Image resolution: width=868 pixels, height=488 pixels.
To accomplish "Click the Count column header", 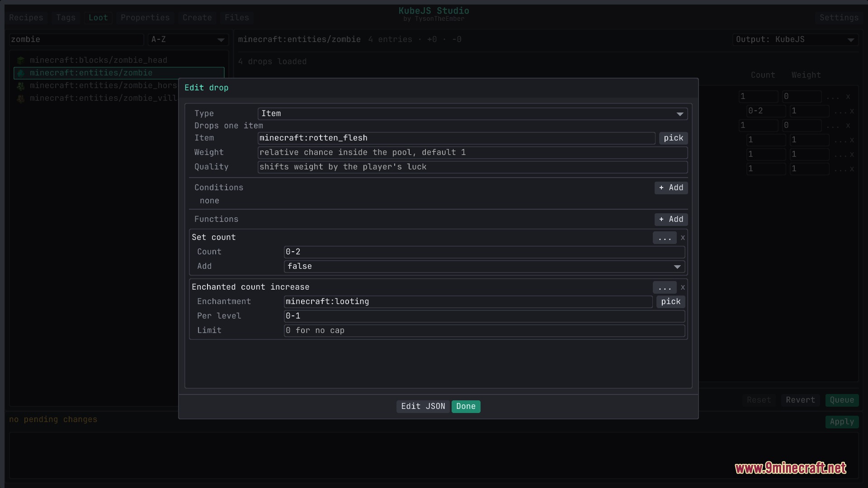I will click(763, 75).
